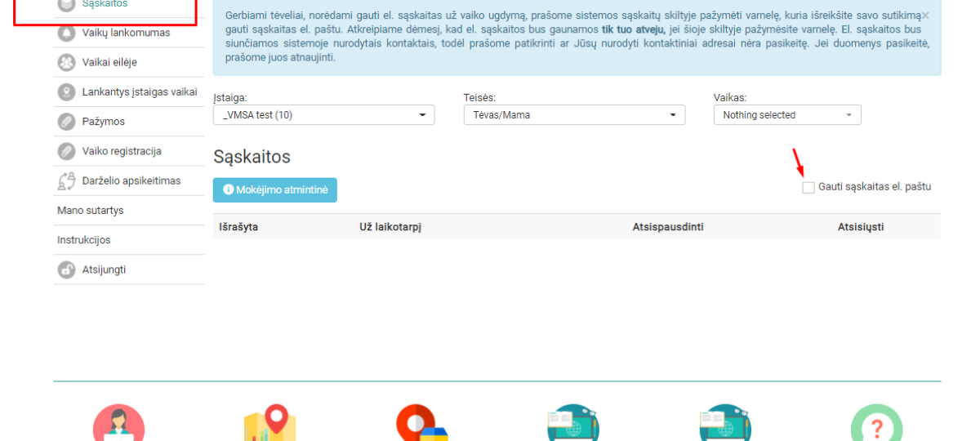Click the Atsijungti lock icon
Viewport: 980px width, 441px height.
coord(67,269)
